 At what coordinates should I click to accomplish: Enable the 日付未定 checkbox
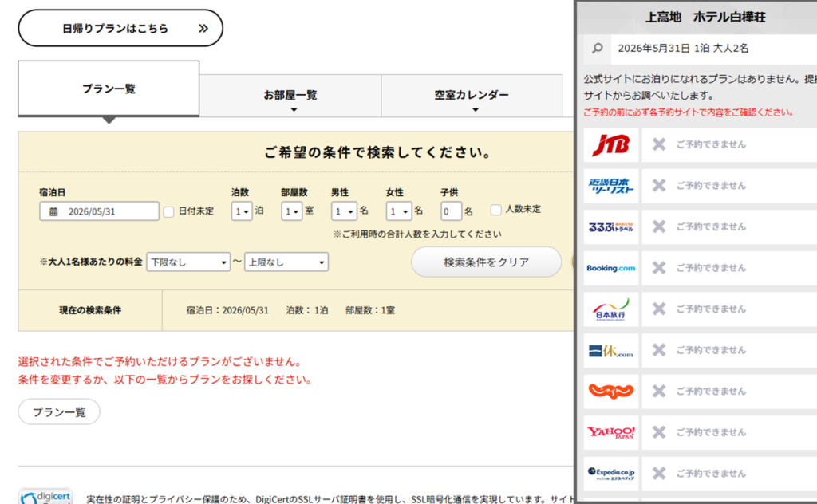coord(168,211)
